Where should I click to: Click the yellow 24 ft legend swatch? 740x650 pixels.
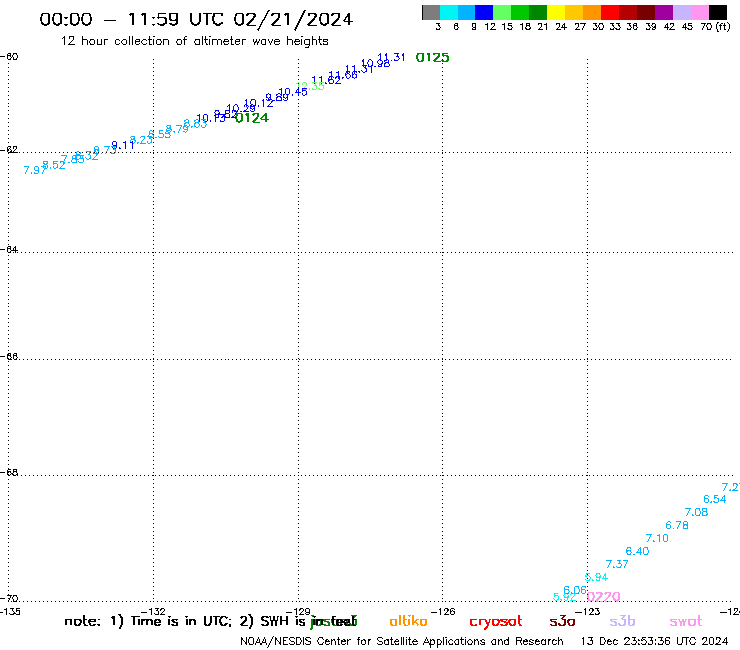556,12
